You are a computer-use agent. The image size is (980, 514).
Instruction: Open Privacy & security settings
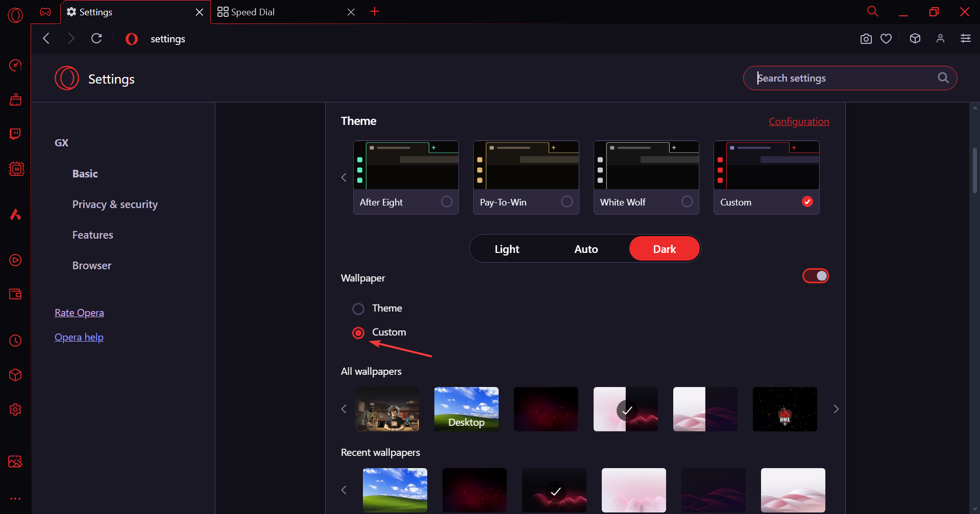(x=115, y=204)
